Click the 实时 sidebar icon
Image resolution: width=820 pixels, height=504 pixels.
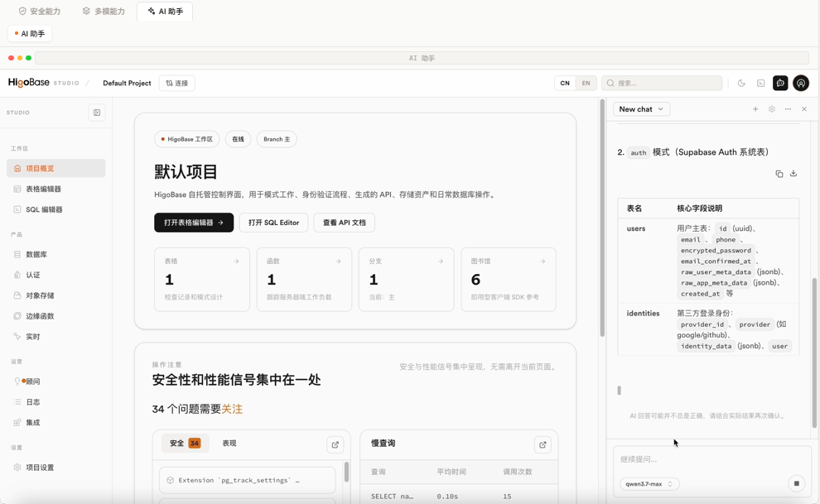tap(17, 336)
